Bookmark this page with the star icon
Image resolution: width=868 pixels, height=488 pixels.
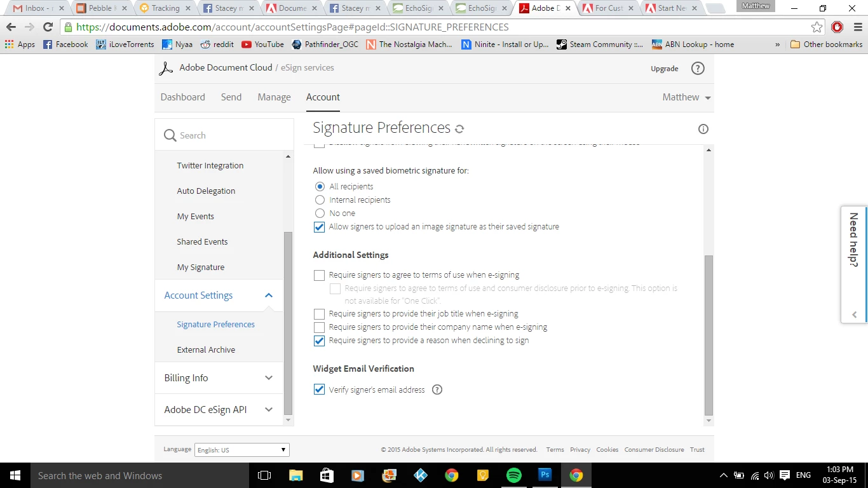[817, 27]
